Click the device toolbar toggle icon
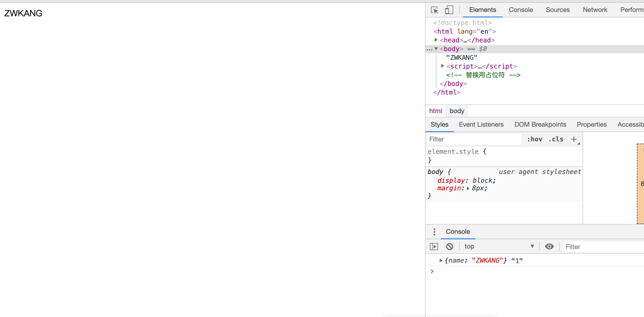This screenshot has height=317, width=644. pos(449,10)
